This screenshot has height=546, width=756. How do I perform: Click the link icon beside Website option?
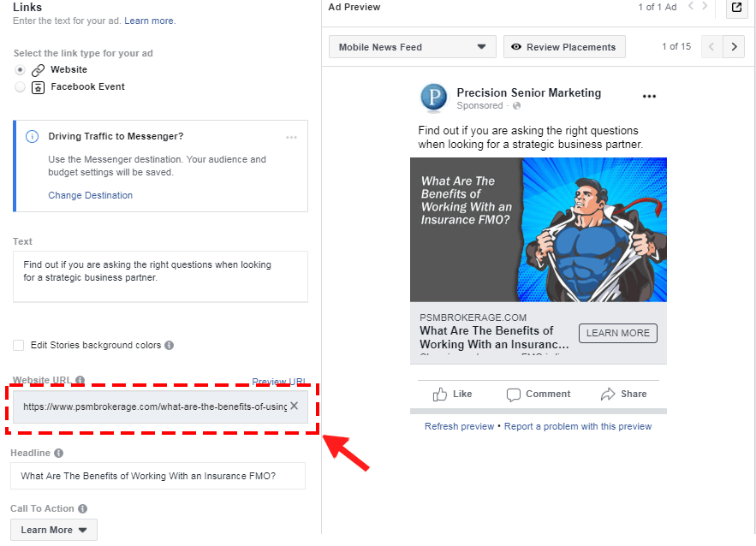tap(38, 70)
